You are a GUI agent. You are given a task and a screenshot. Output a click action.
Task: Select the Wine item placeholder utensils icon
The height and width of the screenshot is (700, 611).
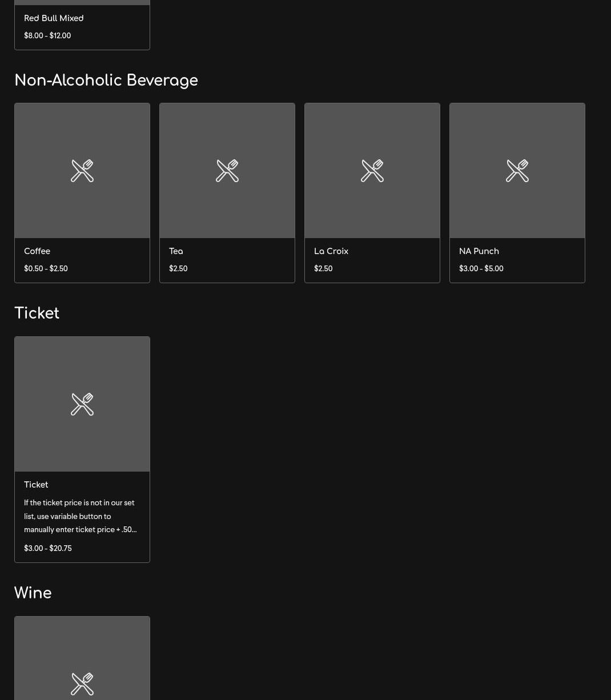[82, 684]
